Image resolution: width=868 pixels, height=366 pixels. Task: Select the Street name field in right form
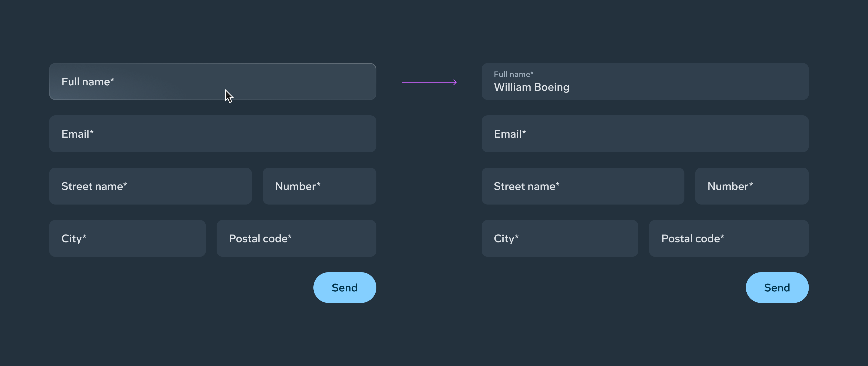(583, 186)
